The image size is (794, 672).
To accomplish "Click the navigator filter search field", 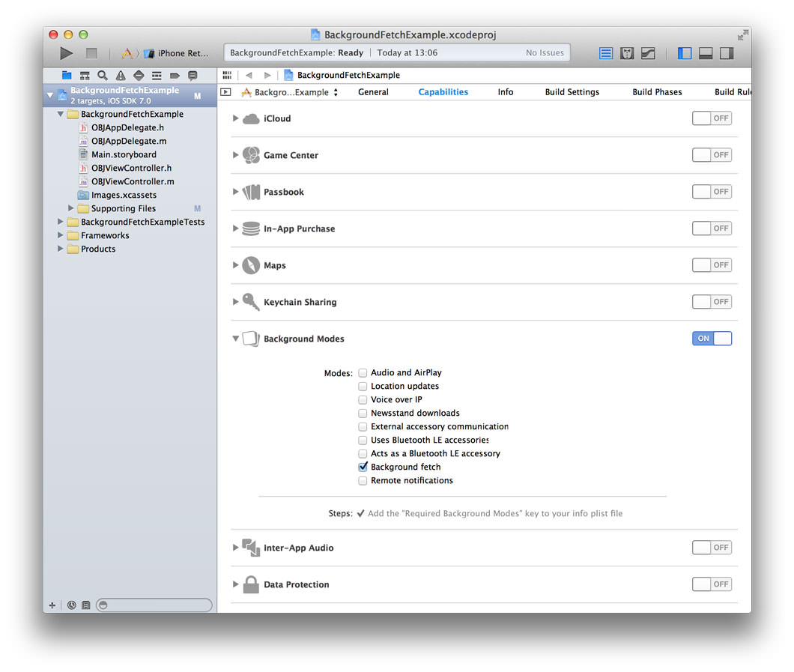I will click(154, 605).
